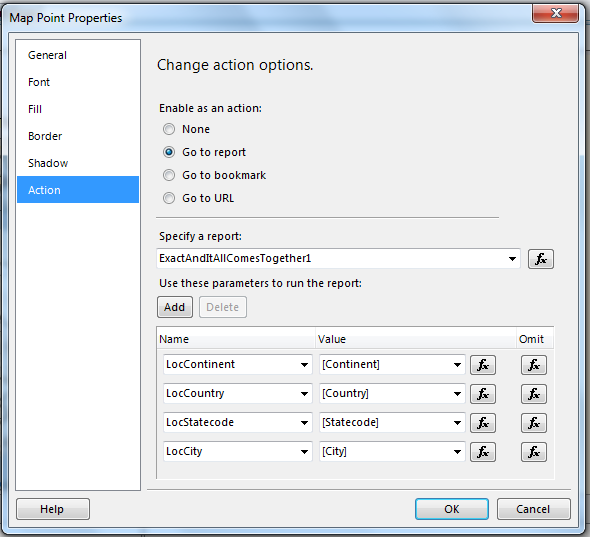590x537 pixels.
Task: Open Value expression editor for LocCity row
Action: [483, 452]
